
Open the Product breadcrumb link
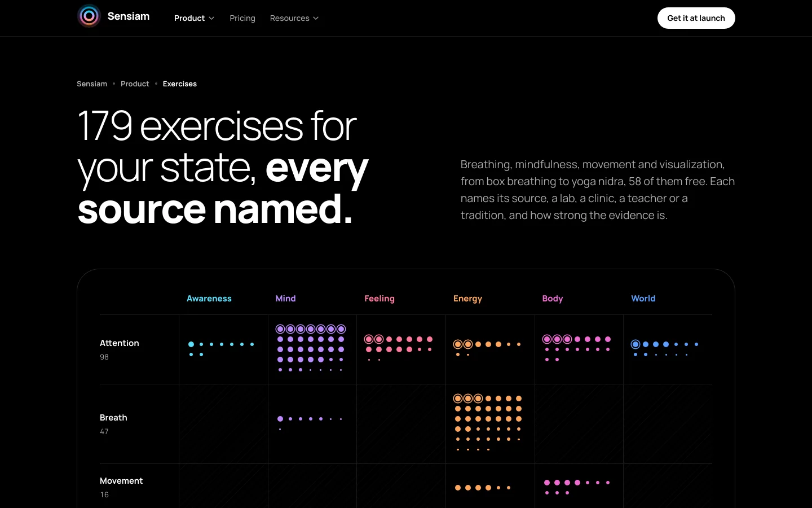(x=135, y=84)
